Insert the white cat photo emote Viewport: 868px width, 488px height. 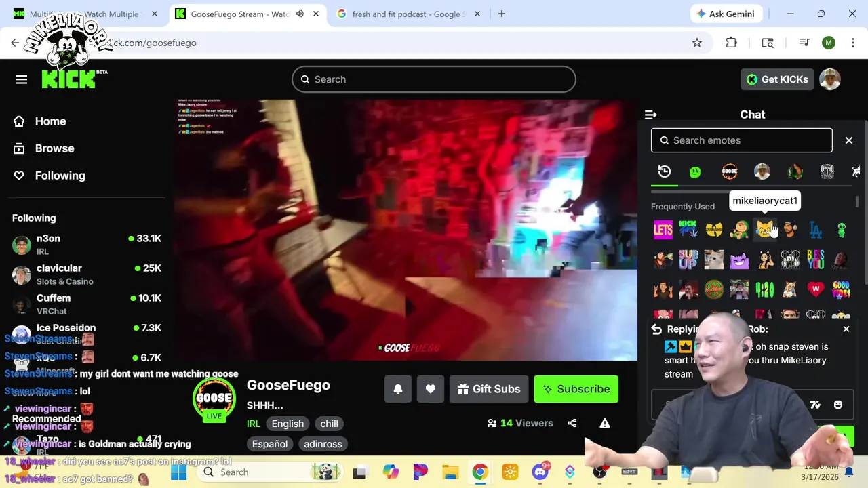coord(714,260)
